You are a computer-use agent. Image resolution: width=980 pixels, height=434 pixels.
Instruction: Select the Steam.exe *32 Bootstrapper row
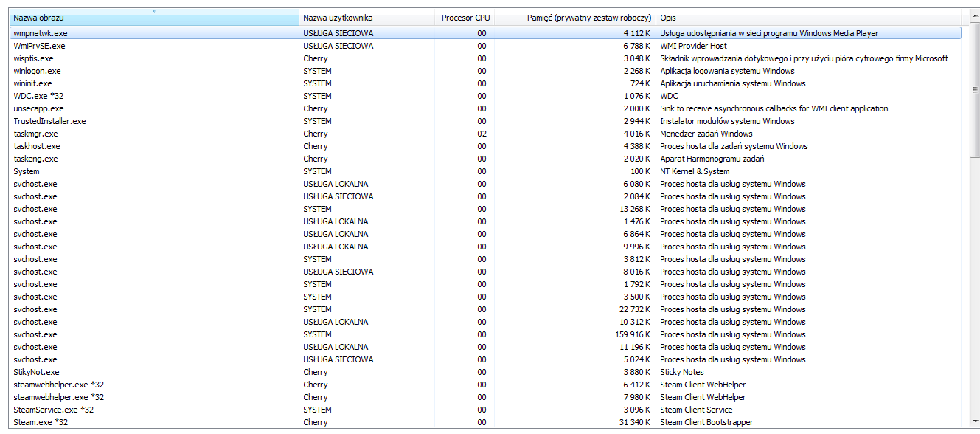coord(41,422)
